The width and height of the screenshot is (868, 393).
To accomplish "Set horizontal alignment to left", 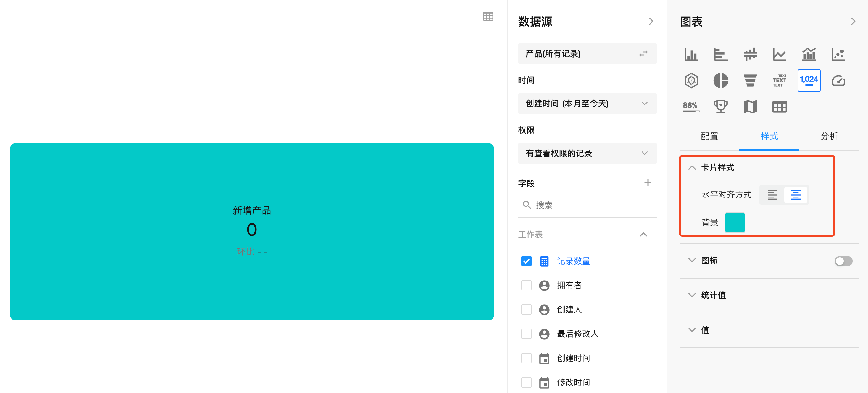I will (772, 195).
